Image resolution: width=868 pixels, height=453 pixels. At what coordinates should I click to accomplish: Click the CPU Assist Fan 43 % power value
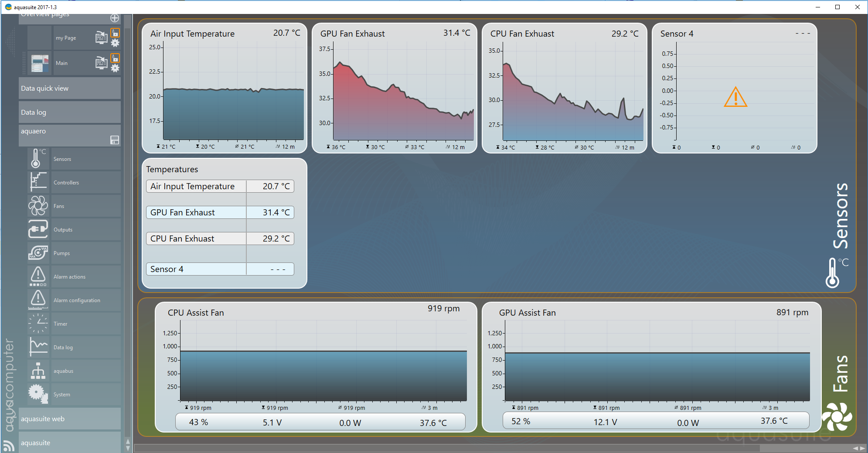pos(198,422)
